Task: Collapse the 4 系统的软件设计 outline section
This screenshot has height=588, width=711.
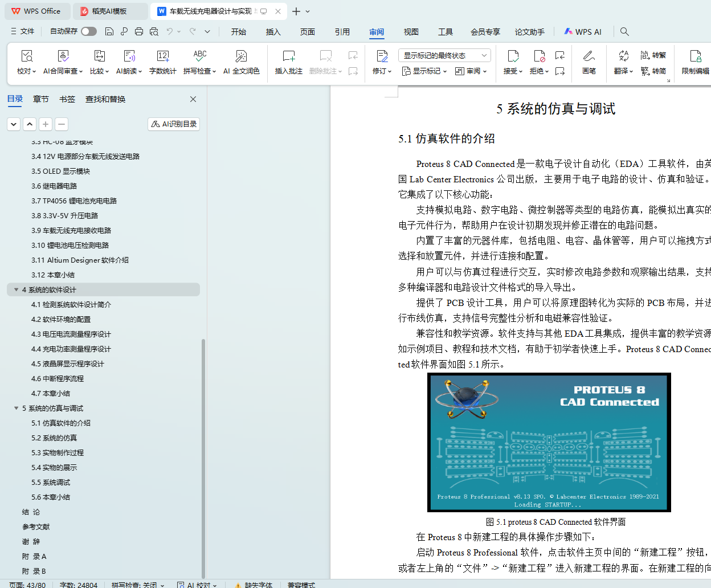Action: tap(17, 290)
